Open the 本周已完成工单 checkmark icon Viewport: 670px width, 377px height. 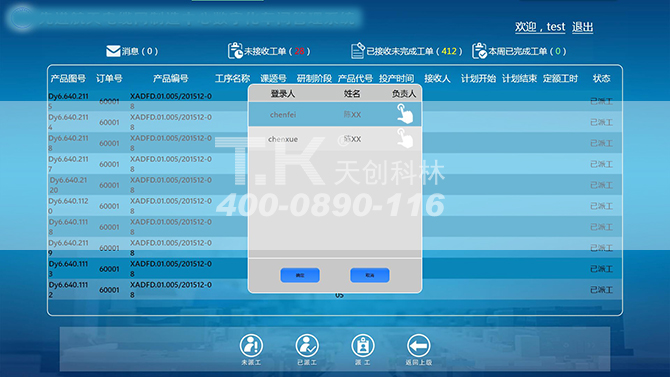click(x=479, y=51)
